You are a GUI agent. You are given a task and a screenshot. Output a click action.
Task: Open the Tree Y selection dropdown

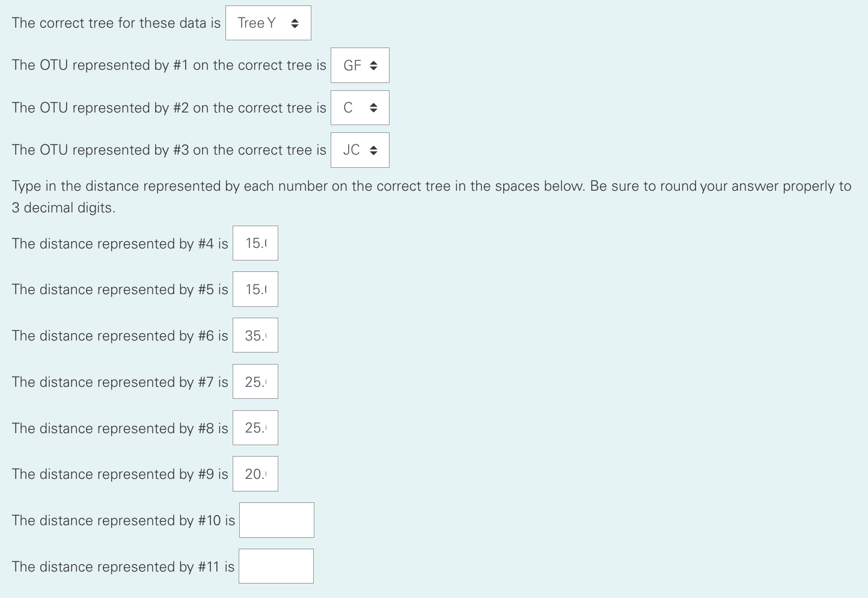268,23
